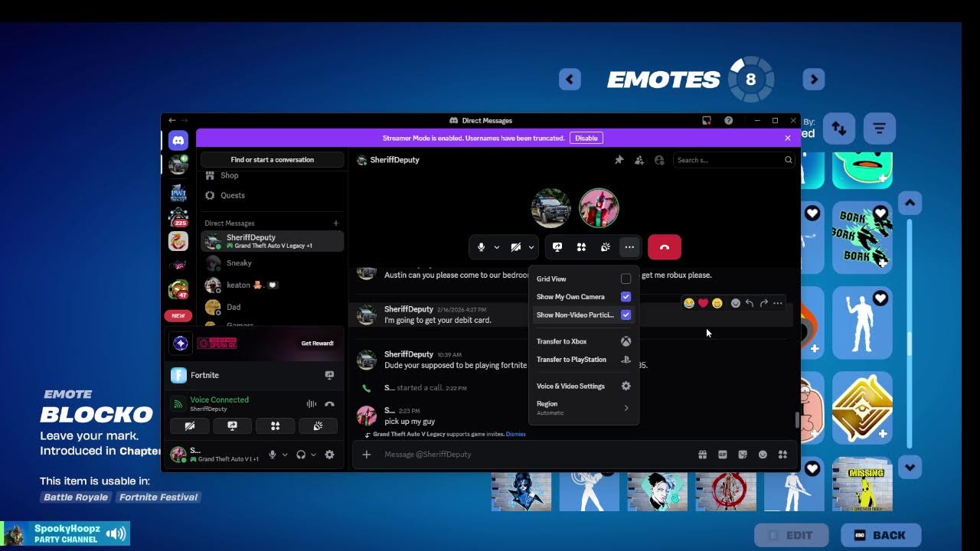
Task: Mute microphone in user panel
Action: click(272, 455)
